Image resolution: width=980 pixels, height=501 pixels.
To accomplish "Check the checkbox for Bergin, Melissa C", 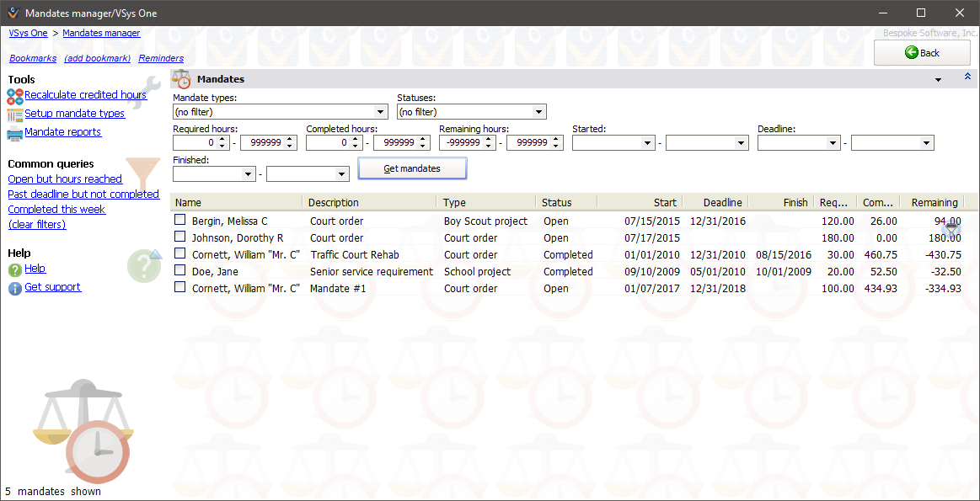I will (x=179, y=221).
